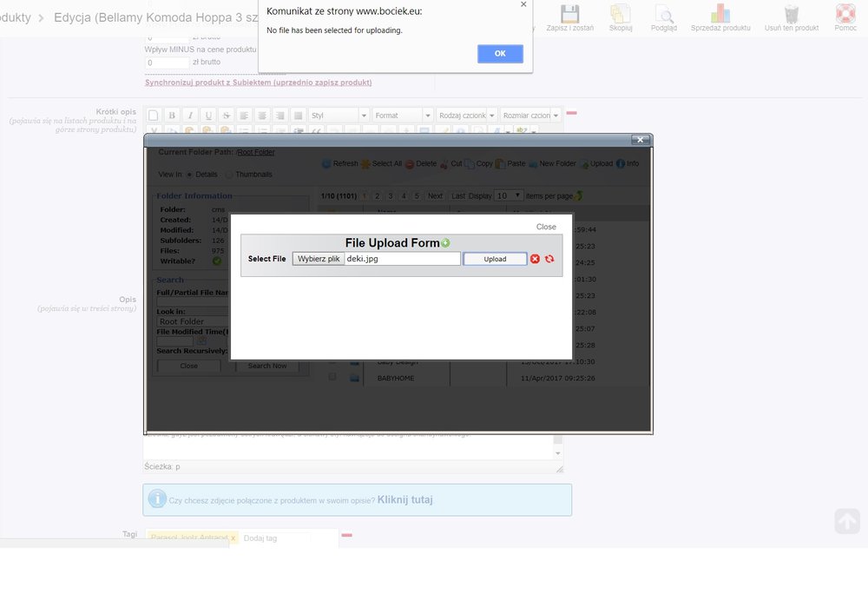Click the Search Now button
The height and width of the screenshot is (594, 868).
[x=266, y=366]
